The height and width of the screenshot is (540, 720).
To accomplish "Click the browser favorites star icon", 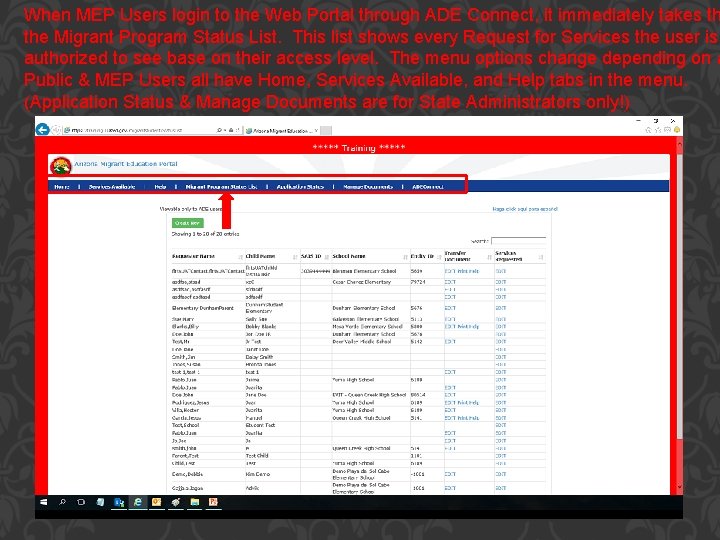I will [658, 130].
